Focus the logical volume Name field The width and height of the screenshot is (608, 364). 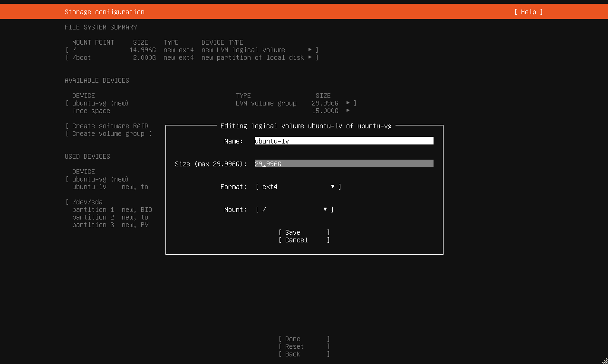(x=344, y=141)
